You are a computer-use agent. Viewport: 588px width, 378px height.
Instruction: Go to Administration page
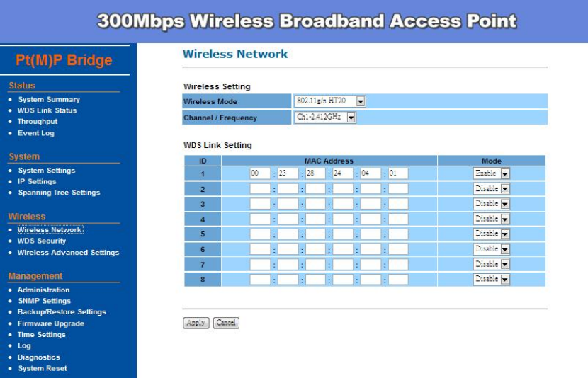(43, 290)
